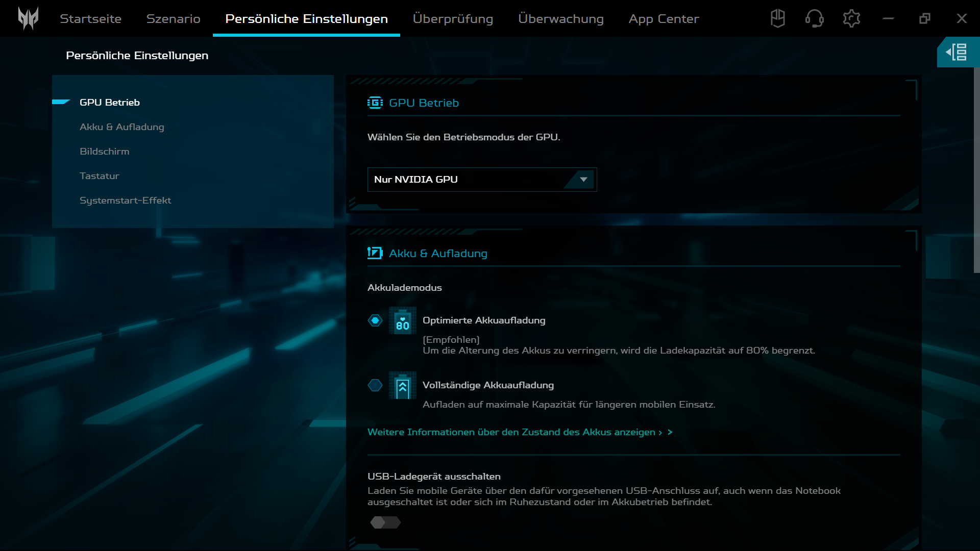Click the vertical scrollbar on the right

tap(976, 171)
